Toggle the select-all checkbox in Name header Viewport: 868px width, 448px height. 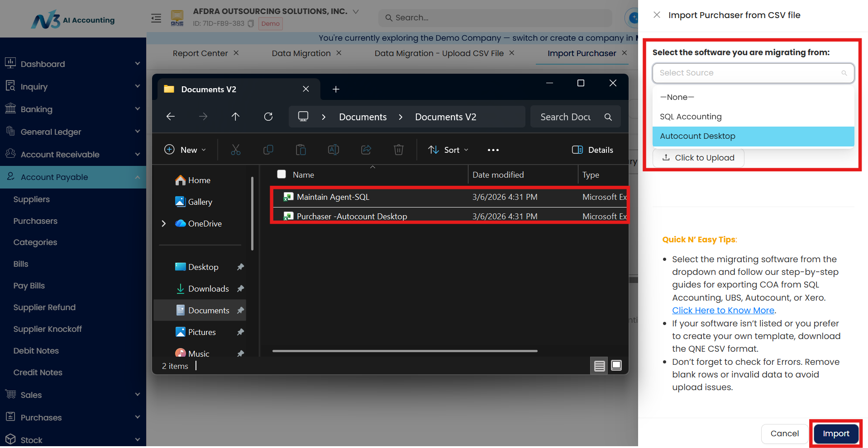pyautogui.click(x=281, y=174)
